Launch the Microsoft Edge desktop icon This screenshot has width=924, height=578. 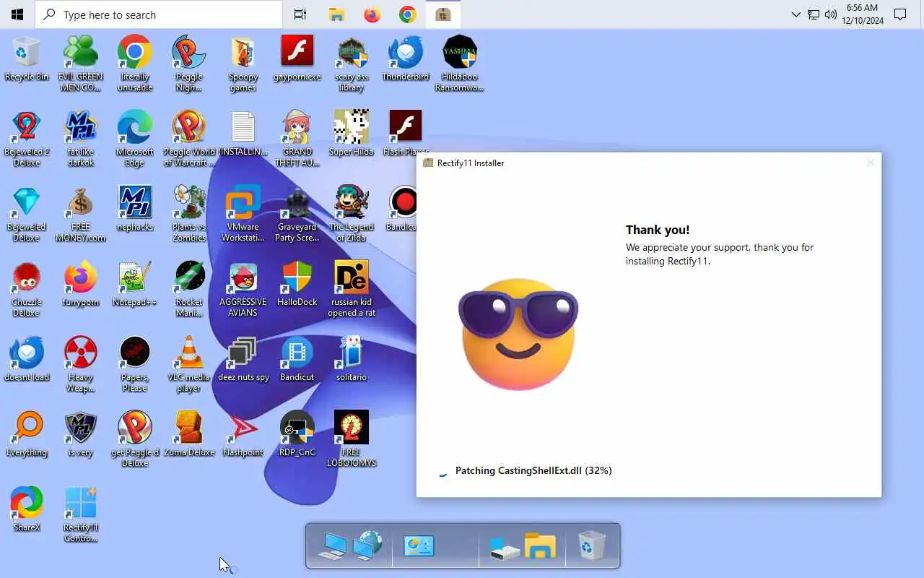pos(135,139)
